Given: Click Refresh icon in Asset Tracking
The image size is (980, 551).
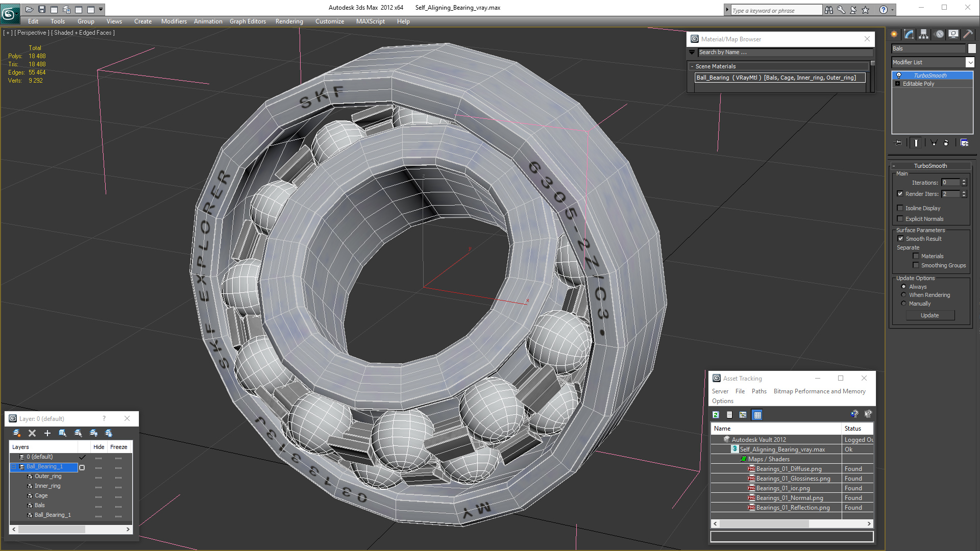Looking at the screenshot, I should tap(716, 415).
